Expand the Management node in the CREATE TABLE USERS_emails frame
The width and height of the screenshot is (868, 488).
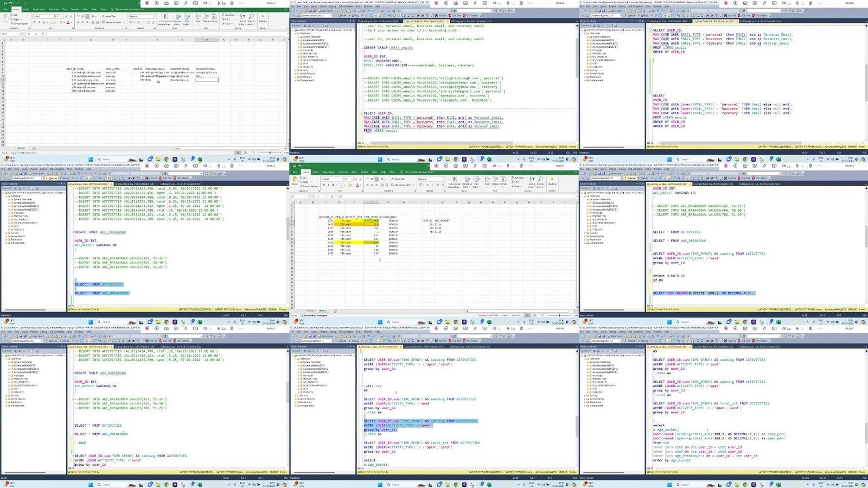tap(295, 80)
